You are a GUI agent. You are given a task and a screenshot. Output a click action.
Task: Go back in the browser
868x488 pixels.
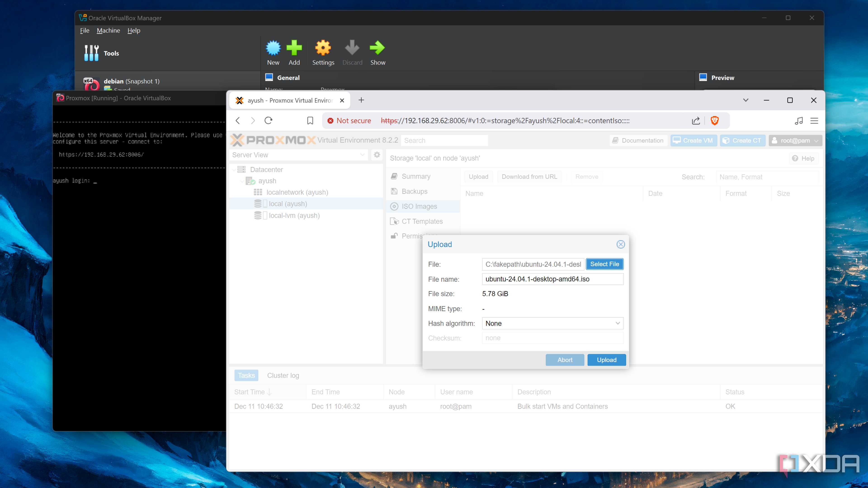click(238, 121)
